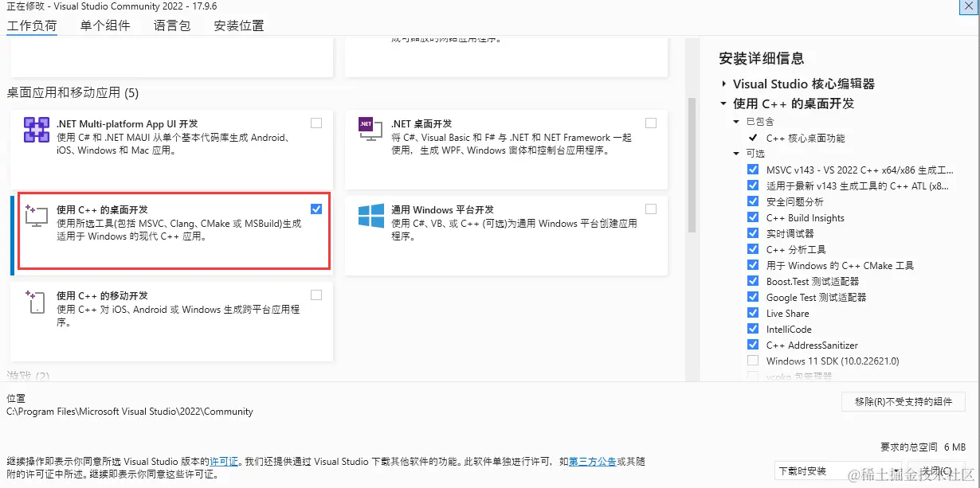The width and height of the screenshot is (980, 488).
Task: Check the .NET 桌面开发 workload
Action: (651, 123)
